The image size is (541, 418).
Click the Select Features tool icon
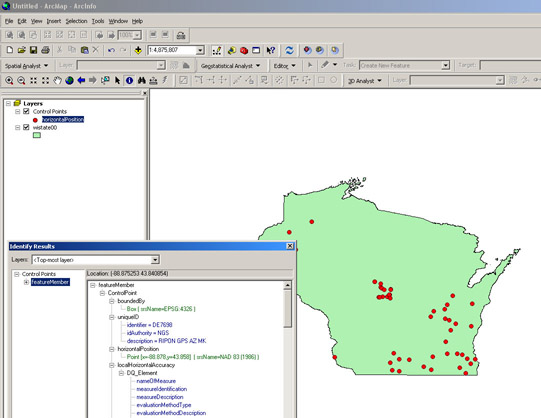(x=105, y=80)
